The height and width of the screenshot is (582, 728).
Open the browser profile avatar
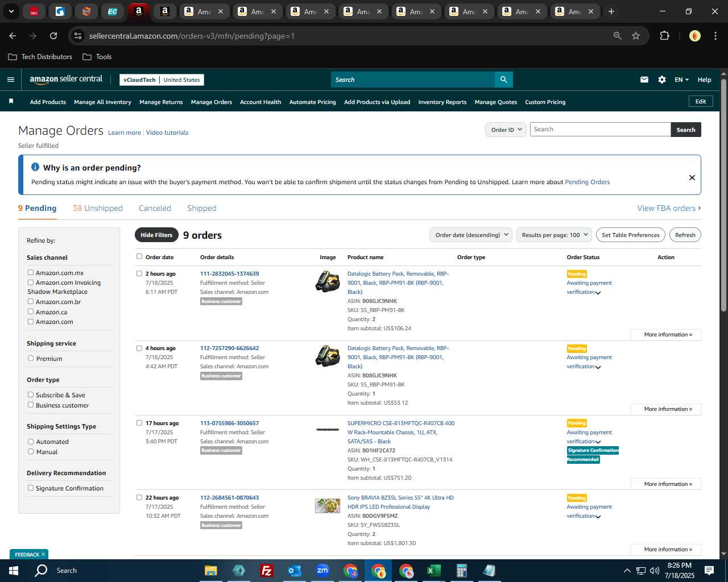(x=694, y=36)
